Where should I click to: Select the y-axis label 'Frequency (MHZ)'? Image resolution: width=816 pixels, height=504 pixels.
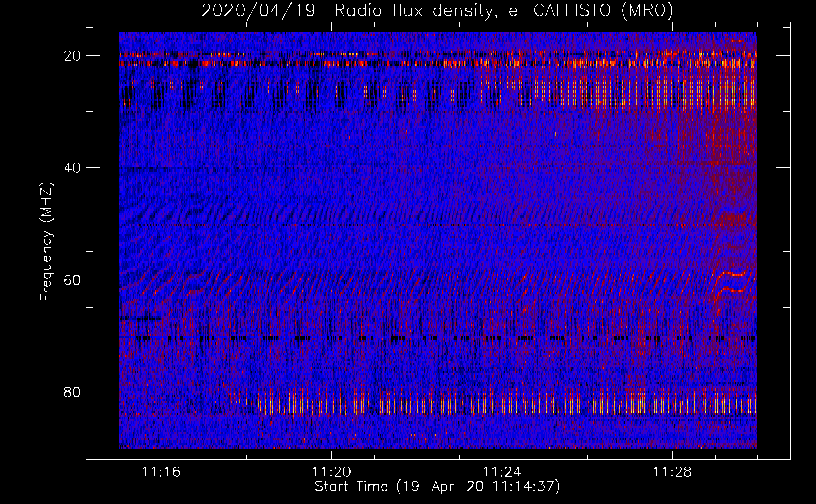pyautogui.click(x=46, y=242)
